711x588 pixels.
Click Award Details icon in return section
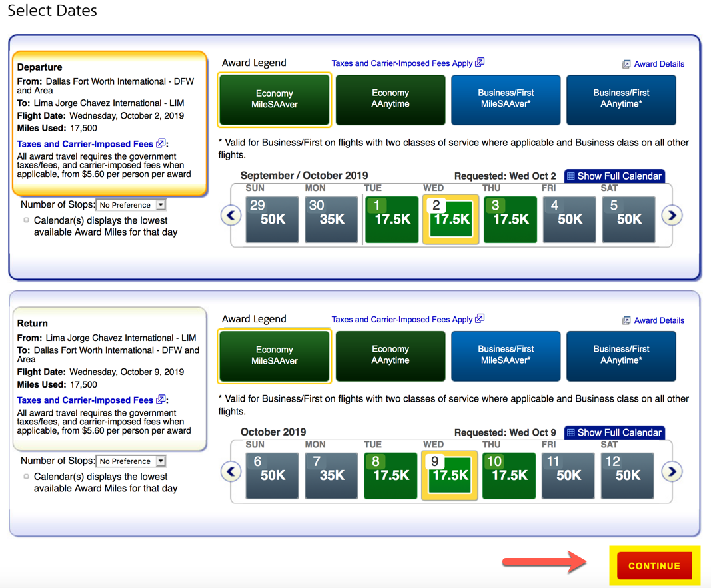coord(626,320)
